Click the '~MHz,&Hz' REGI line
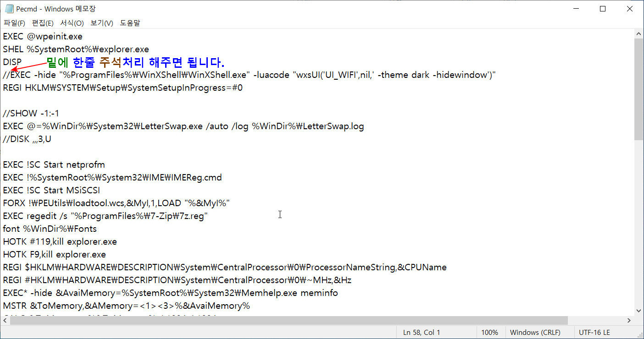The height and width of the screenshot is (339, 644). (177, 280)
